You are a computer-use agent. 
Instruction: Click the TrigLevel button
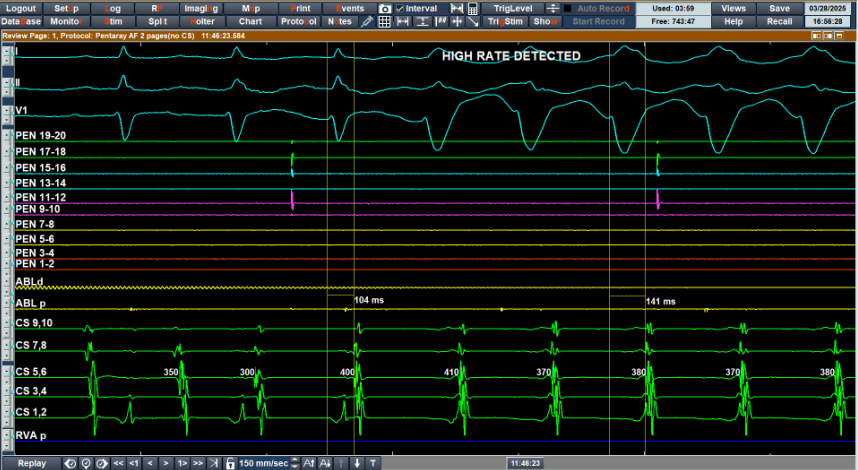[513, 9]
